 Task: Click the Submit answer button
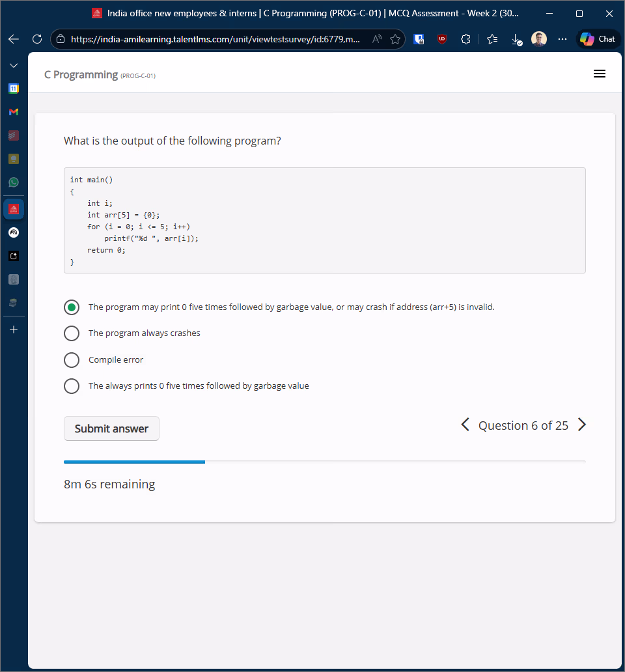(x=111, y=428)
